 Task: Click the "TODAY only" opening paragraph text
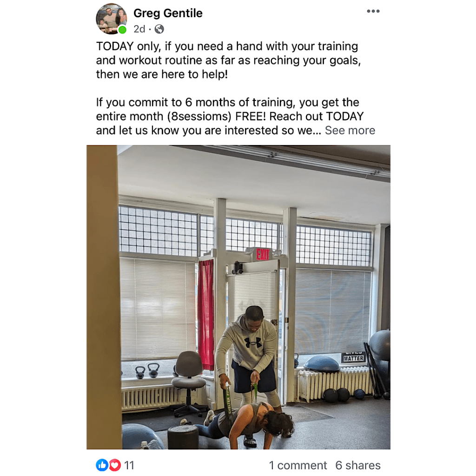(x=228, y=60)
